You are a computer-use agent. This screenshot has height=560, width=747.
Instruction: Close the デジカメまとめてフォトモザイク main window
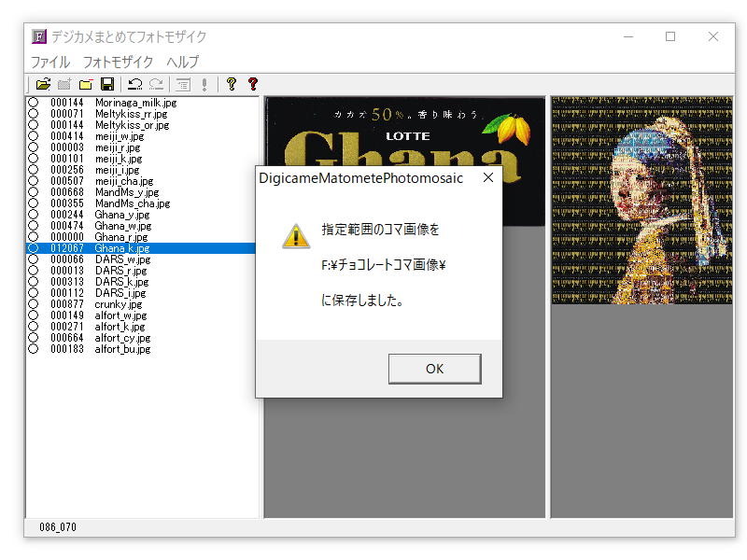[713, 36]
